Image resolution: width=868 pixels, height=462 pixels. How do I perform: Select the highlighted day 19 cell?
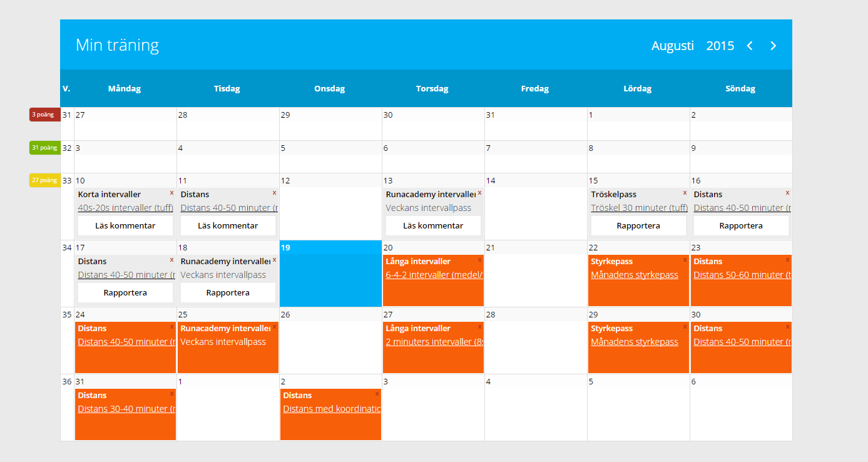[330, 279]
